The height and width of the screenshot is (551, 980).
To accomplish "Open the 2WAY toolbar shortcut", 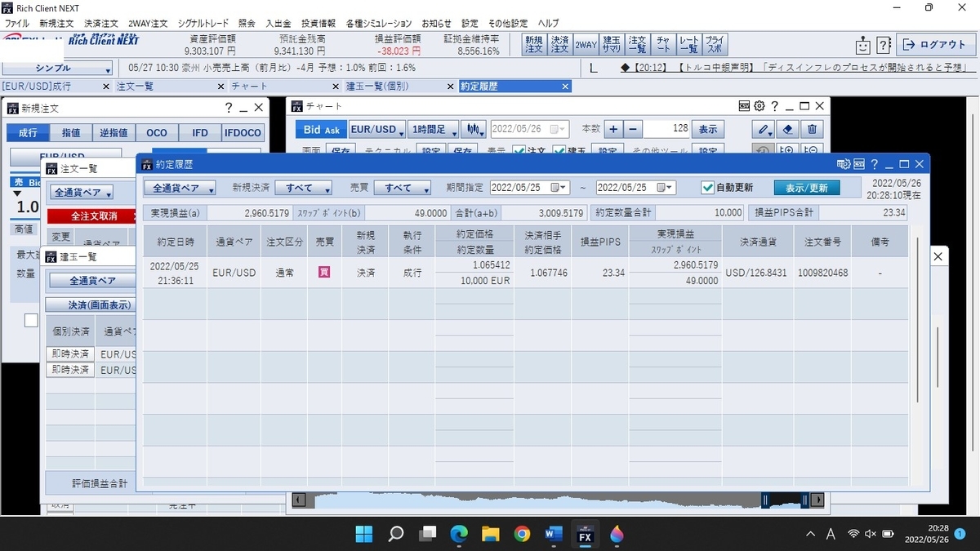I will pos(585,44).
